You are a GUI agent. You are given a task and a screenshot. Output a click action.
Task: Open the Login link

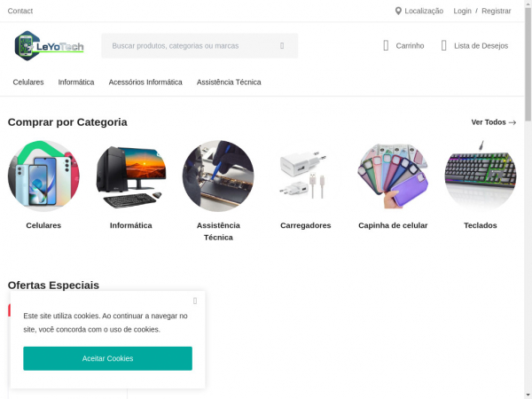462,11
